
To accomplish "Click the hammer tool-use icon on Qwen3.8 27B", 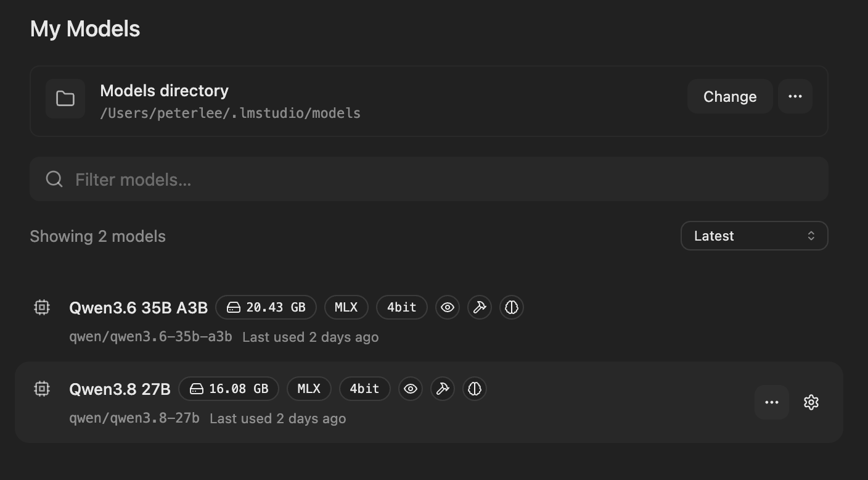I will [443, 389].
